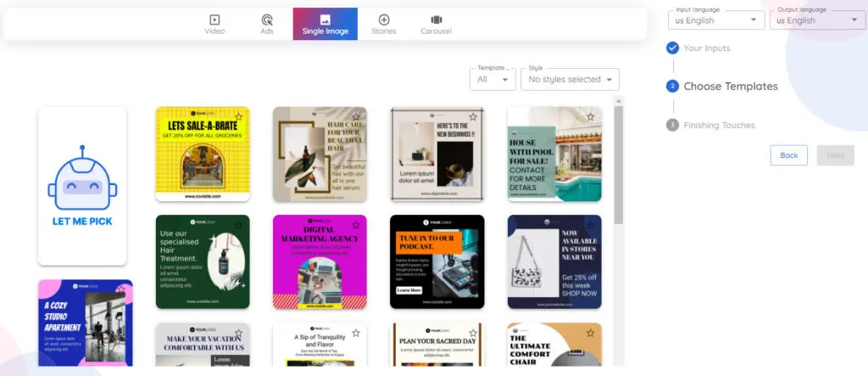Open the Style dropdown
This screenshot has width=868, height=376.
[x=570, y=79]
